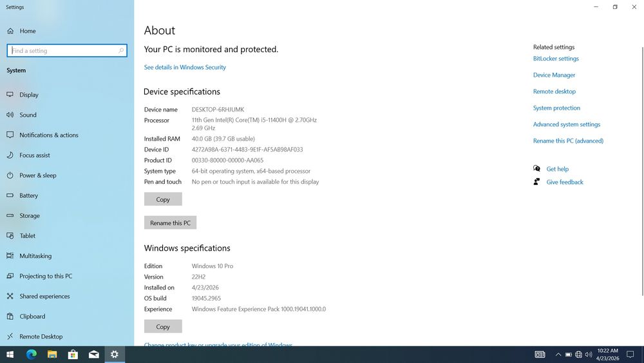Copy the device specifications
This screenshot has width=644, height=363.
163,199
